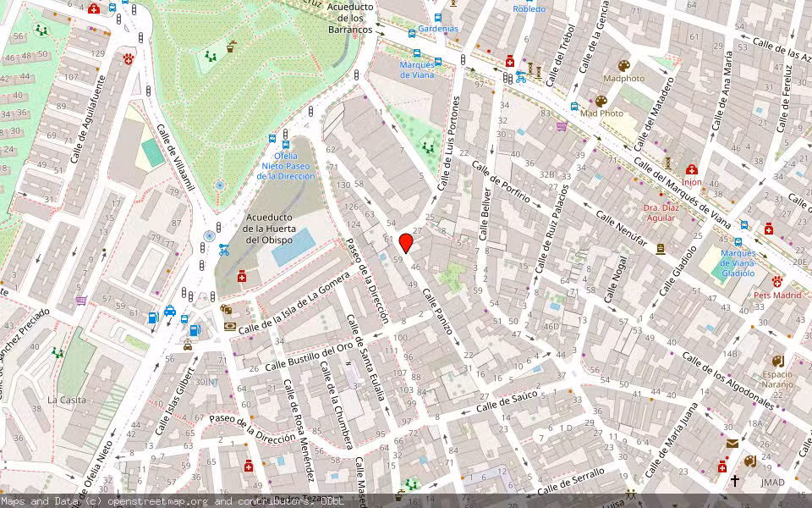Click the Marqués de Viana-Gladiolo bus stop label
The image size is (812, 508).
(x=738, y=262)
